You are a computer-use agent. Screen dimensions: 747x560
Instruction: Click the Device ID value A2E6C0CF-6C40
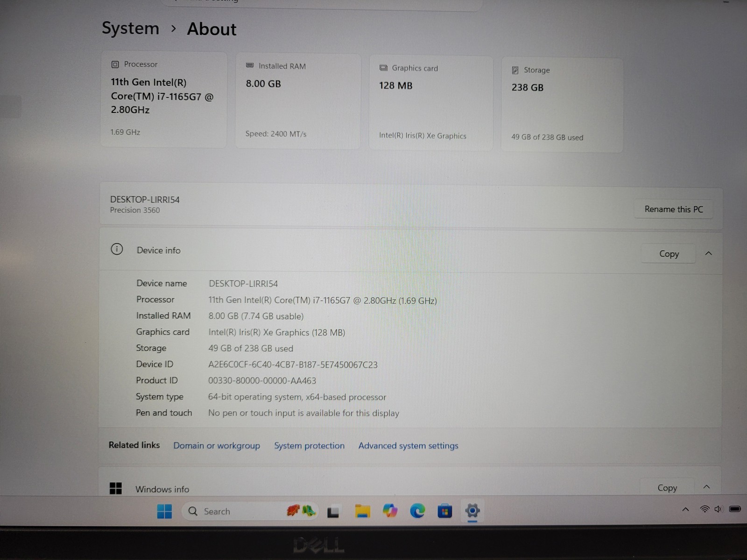(x=293, y=365)
